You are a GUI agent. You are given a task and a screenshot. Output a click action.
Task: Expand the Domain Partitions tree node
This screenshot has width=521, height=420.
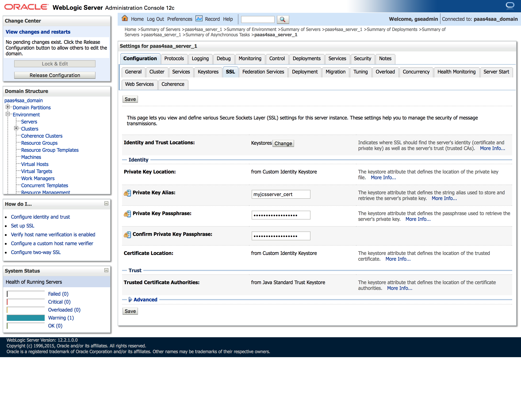tap(8, 107)
